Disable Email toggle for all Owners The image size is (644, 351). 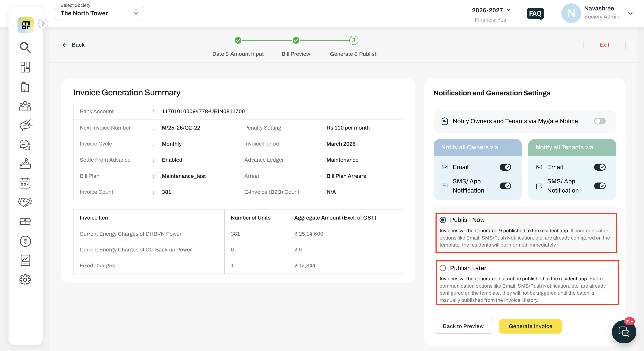(x=505, y=167)
